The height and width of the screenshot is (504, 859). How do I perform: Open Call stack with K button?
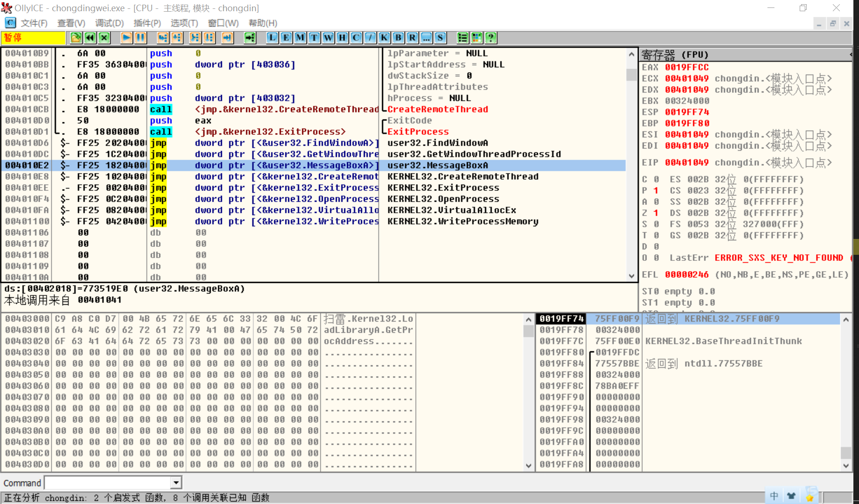(384, 38)
